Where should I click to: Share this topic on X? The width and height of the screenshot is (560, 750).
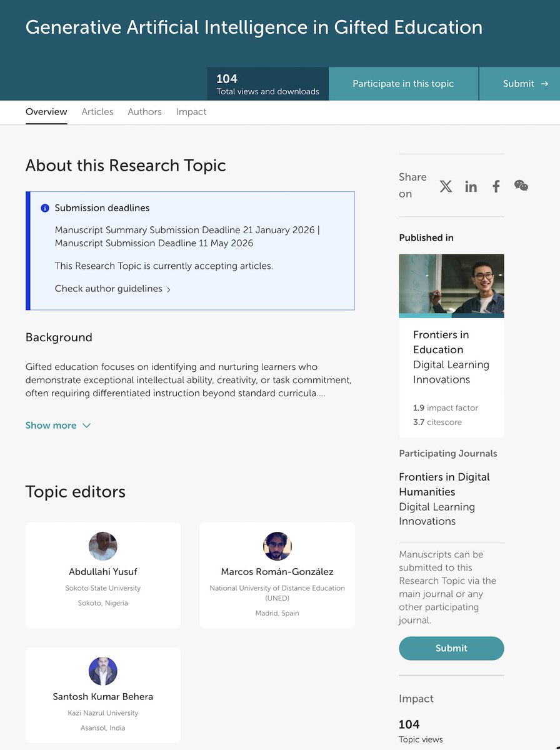pos(446,186)
